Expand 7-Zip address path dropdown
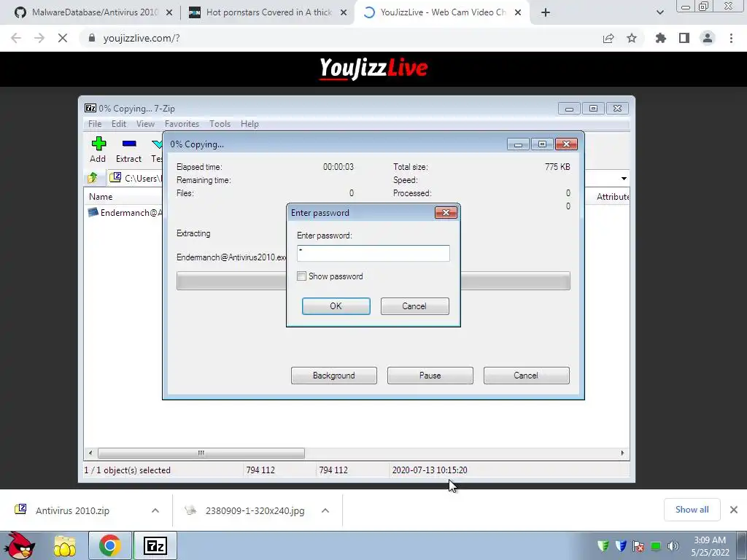The width and height of the screenshot is (747, 560). [624, 179]
